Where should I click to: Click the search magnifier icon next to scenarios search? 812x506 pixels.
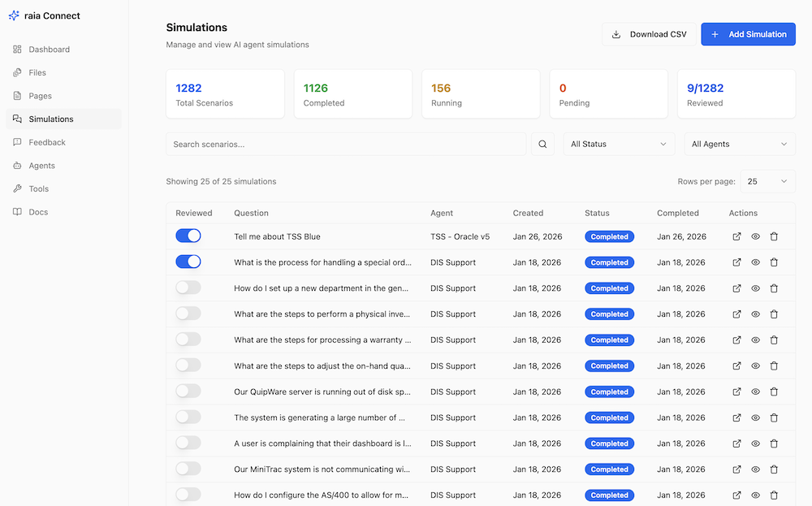pos(542,144)
